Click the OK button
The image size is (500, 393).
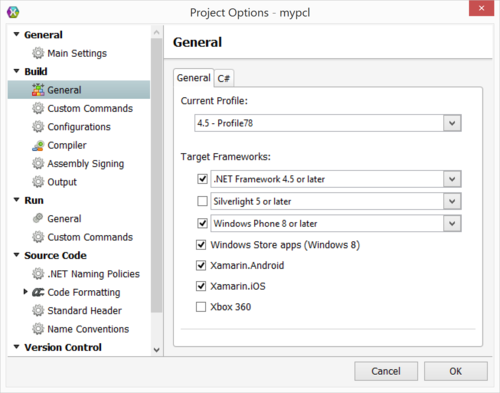tap(456, 371)
